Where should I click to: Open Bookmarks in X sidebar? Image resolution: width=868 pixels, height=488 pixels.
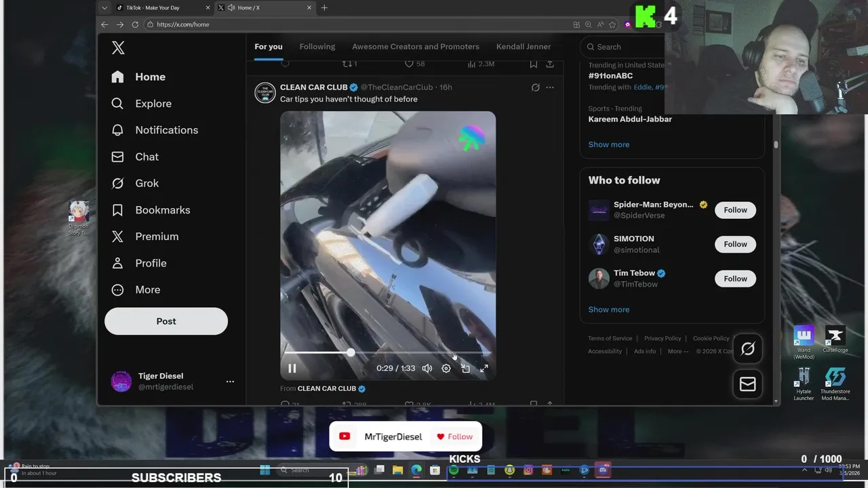click(151, 210)
